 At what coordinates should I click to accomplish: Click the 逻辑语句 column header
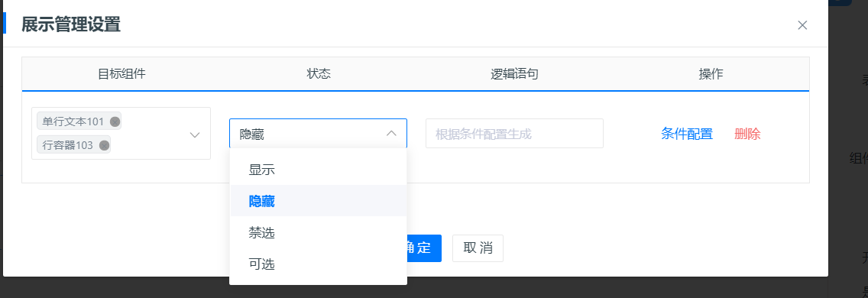click(514, 73)
